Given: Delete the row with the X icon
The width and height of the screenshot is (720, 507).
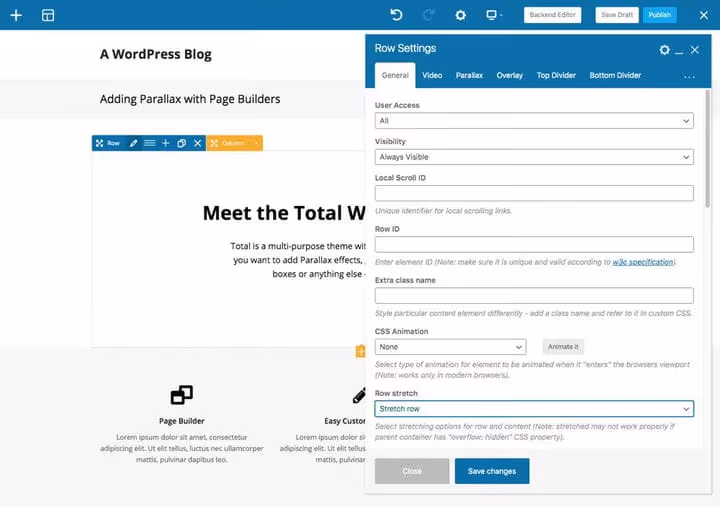Looking at the screenshot, I should 197,143.
